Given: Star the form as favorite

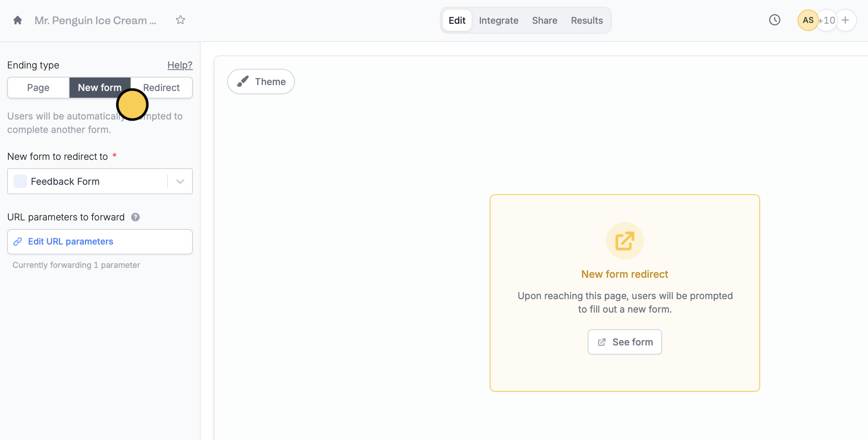Looking at the screenshot, I should click(180, 20).
